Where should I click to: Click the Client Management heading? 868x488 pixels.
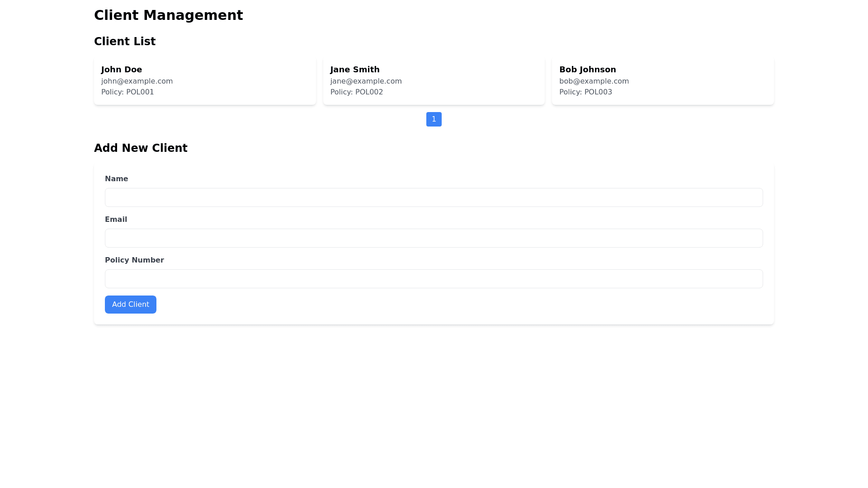click(168, 15)
